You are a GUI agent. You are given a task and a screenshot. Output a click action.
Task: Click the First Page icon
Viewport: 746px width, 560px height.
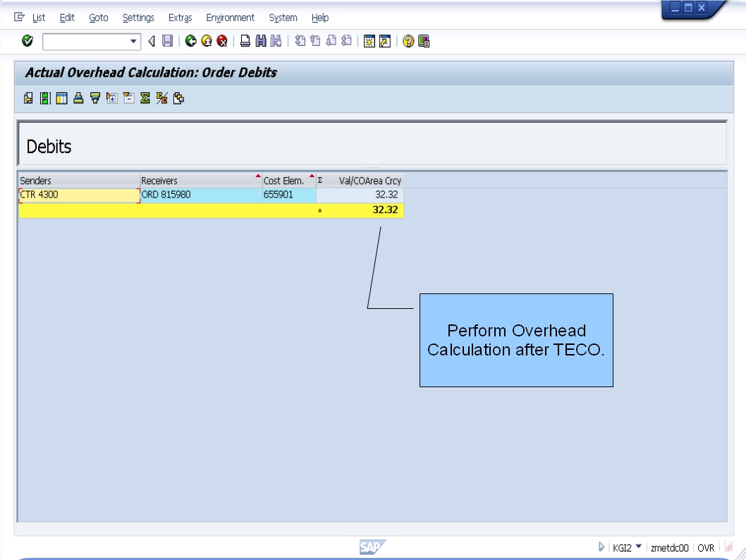pyautogui.click(x=300, y=42)
